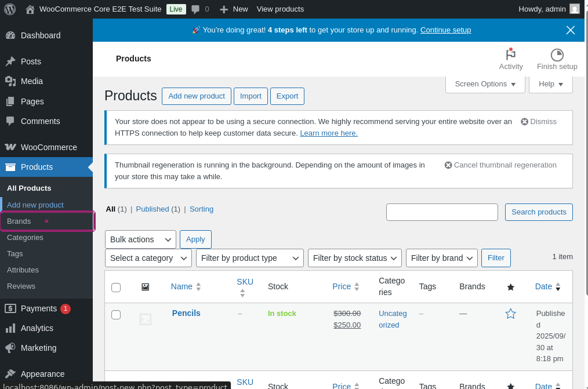Cancel thumbnail regeneration
This screenshot has height=389, width=588.
(x=500, y=165)
